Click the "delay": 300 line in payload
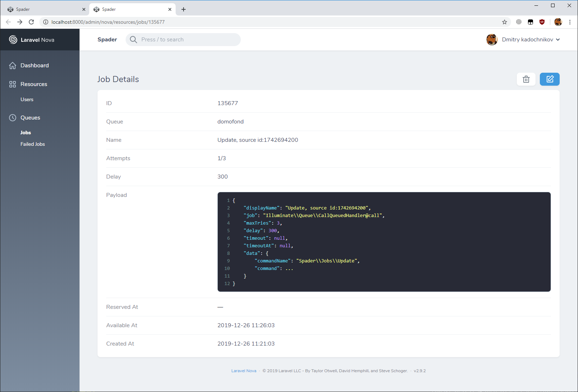 pyautogui.click(x=262, y=231)
